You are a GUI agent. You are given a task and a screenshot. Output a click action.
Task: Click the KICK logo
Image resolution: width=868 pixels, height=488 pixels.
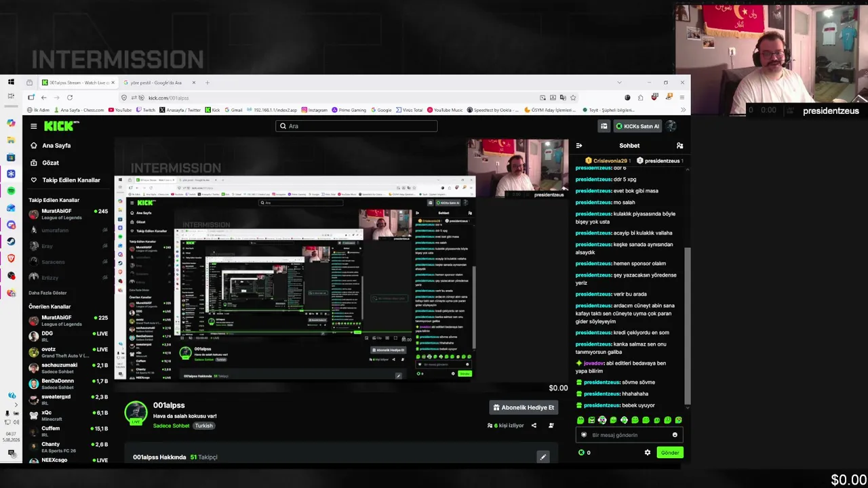(x=61, y=126)
